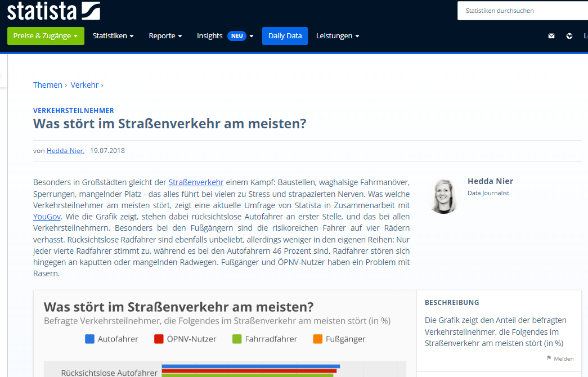Viewport: 588px width, 377px height.
Task: Click the Statista logo
Action: pos(53,11)
